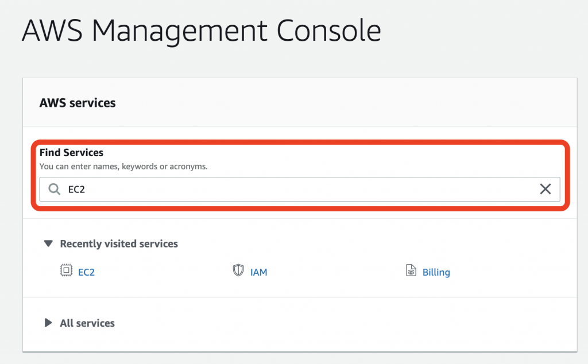Click the EC2 chip icon
This screenshot has height=364, width=588.
[x=67, y=271]
